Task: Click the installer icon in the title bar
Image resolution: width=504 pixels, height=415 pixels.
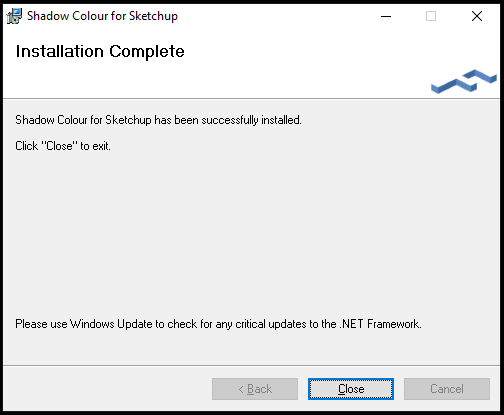Action: [14, 16]
